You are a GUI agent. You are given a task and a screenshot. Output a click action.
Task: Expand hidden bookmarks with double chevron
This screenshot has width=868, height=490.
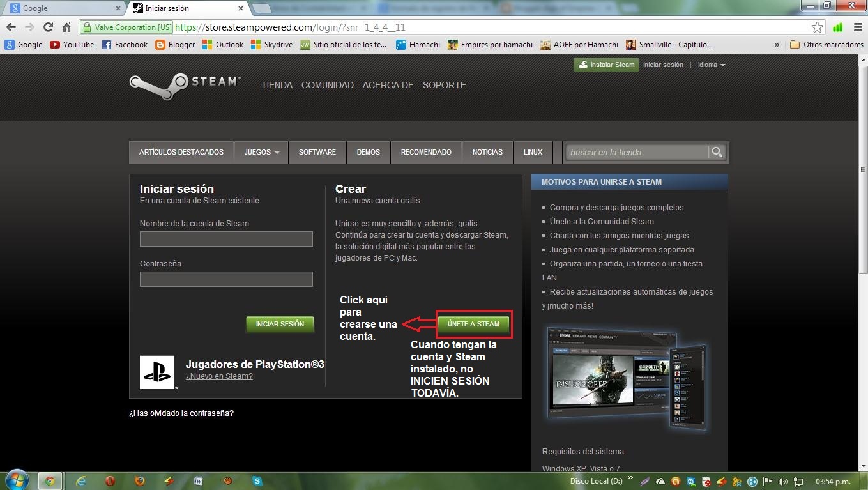click(x=777, y=45)
